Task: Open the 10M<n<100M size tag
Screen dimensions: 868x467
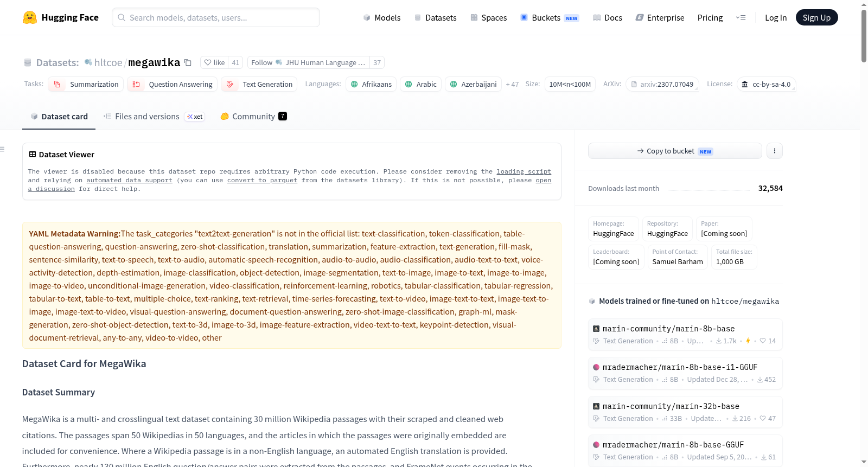Action: pos(570,84)
